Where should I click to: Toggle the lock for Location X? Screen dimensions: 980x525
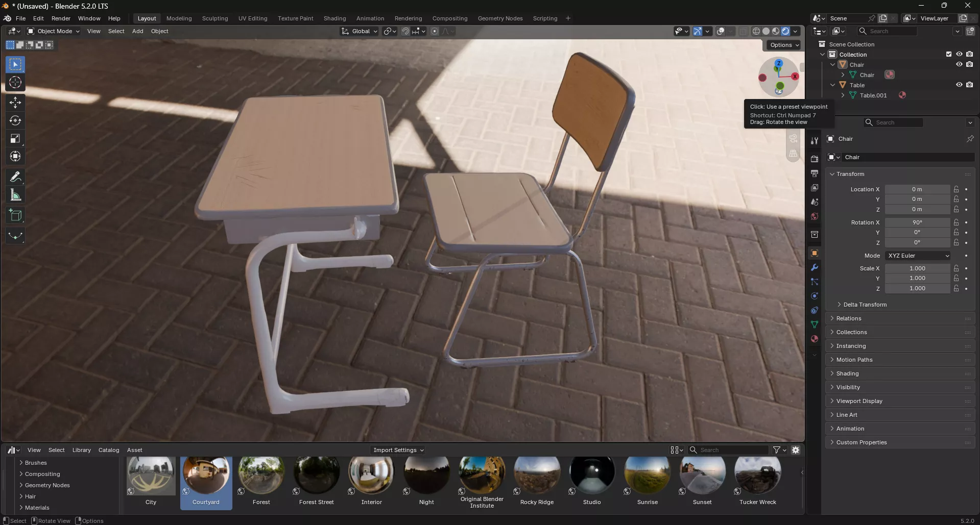click(x=957, y=189)
